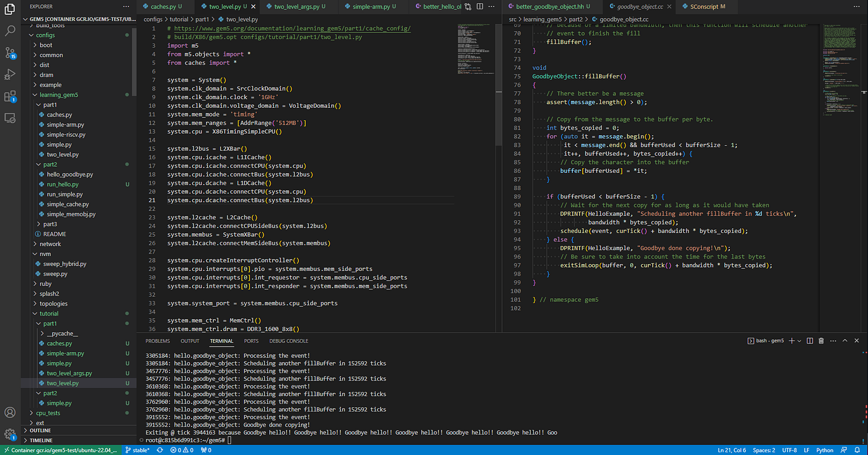Viewport: 868px width, 455px height.
Task: Open the Remote Explorer view
Action: coord(10,118)
